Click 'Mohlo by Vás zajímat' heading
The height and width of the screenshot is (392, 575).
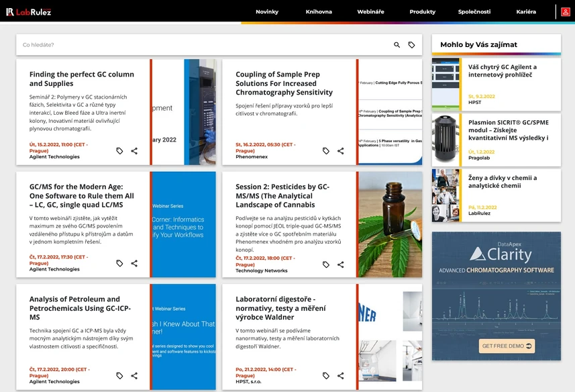(x=478, y=44)
